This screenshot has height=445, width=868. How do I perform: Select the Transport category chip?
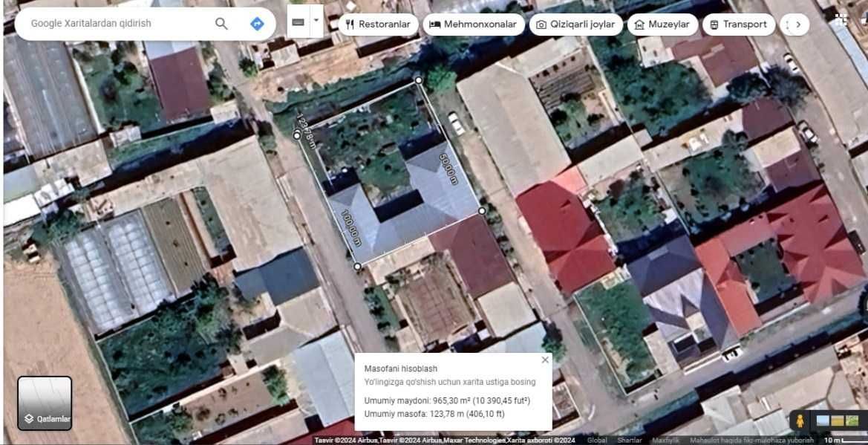(x=738, y=25)
